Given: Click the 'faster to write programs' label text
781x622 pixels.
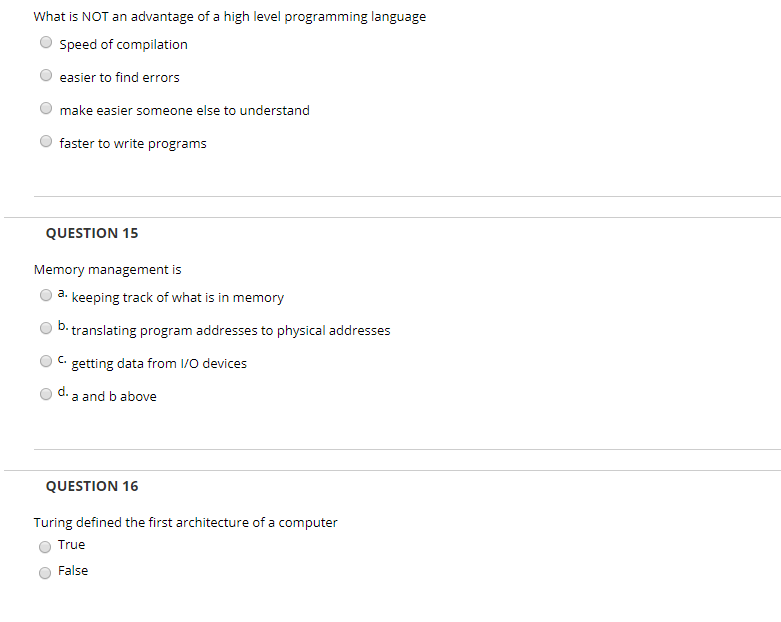Looking at the screenshot, I should tap(133, 144).
